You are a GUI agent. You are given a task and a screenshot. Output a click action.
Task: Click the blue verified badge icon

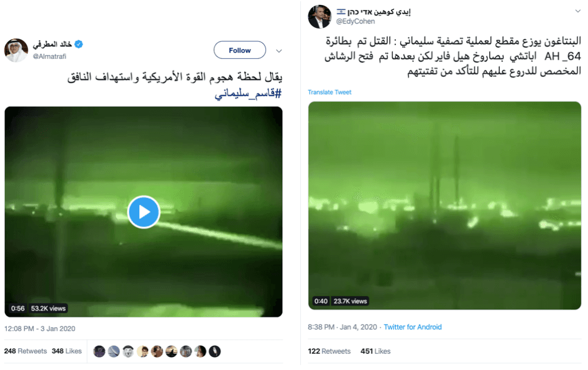(78, 44)
